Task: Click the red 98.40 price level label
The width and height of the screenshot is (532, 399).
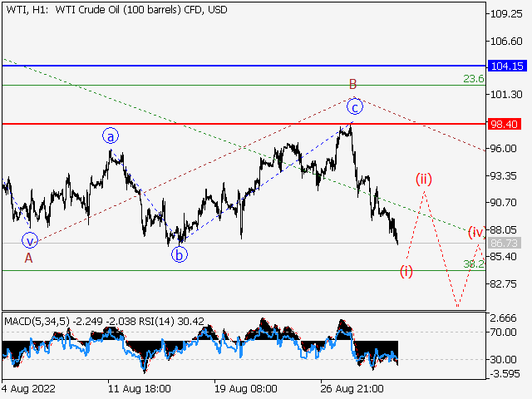Action: (505, 124)
